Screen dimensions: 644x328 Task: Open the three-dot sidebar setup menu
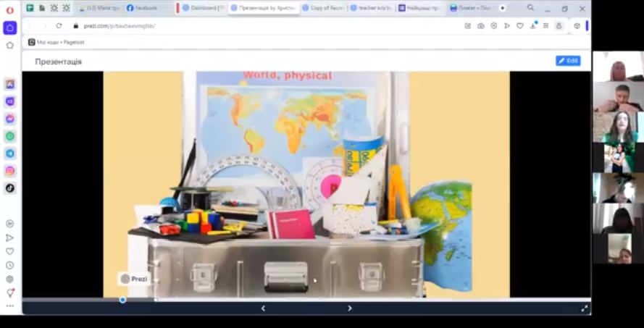pyautogui.click(x=10, y=306)
